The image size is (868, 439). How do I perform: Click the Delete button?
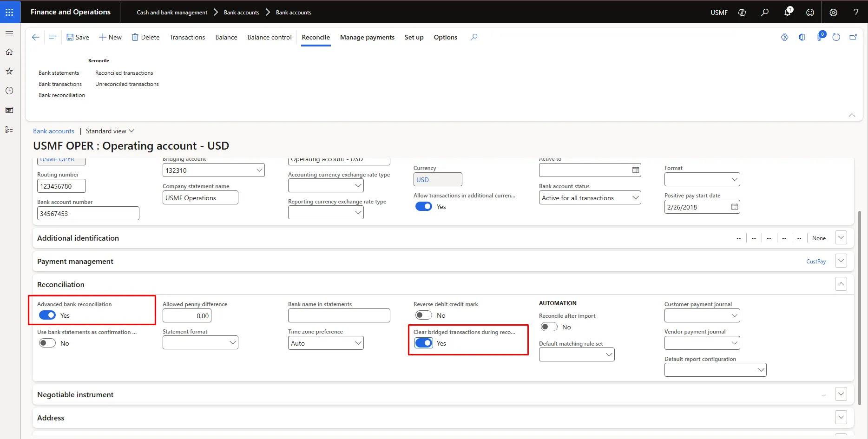pos(145,37)
